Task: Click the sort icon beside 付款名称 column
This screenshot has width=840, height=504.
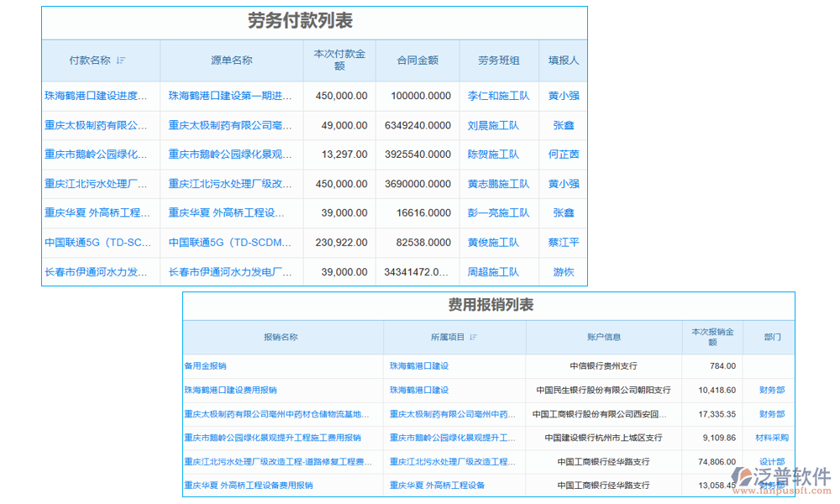Action: pos(123,60)
